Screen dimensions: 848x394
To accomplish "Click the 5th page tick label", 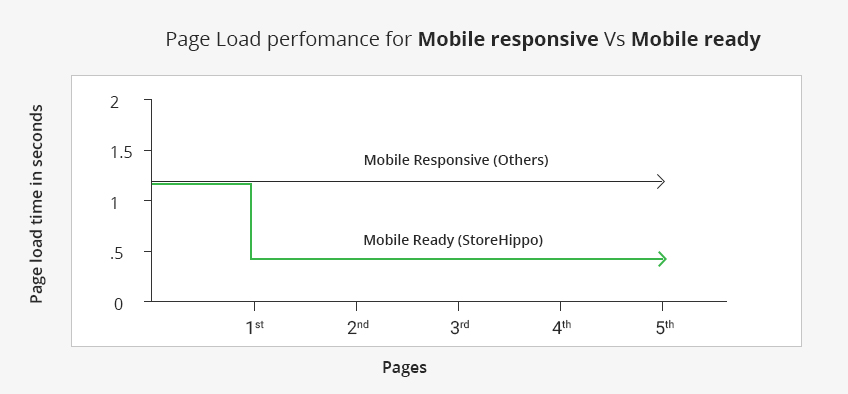I will (x=665, y=328).
